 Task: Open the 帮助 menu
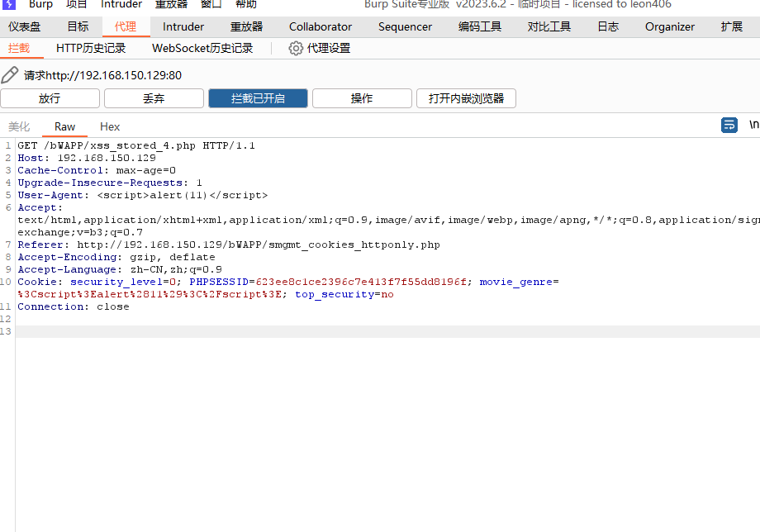click(246, 4)
